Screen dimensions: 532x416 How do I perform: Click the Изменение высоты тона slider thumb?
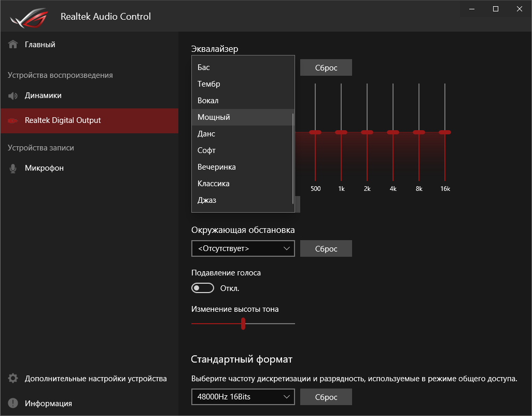[x=243, y=324]
